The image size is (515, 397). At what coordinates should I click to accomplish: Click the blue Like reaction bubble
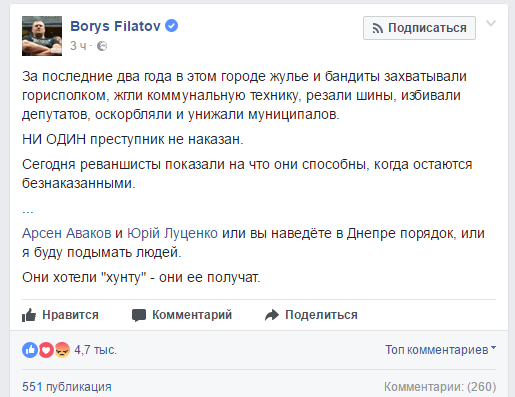tap(30, 350)
